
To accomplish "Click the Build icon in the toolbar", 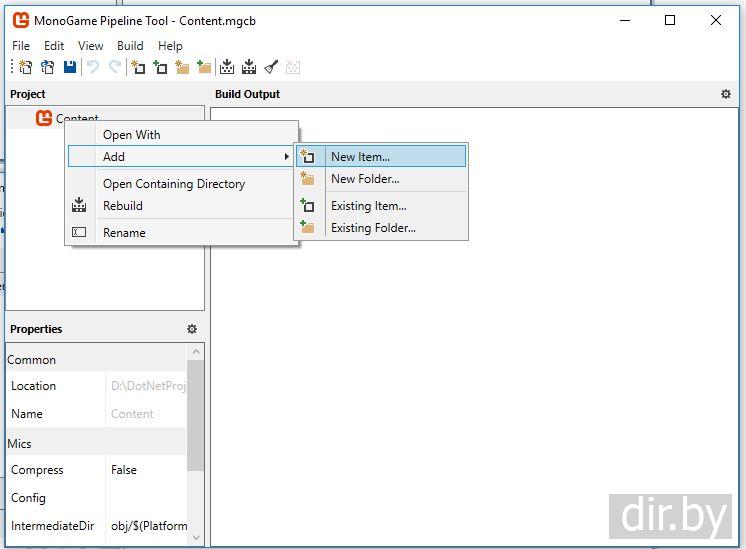I will click(227, 67).
